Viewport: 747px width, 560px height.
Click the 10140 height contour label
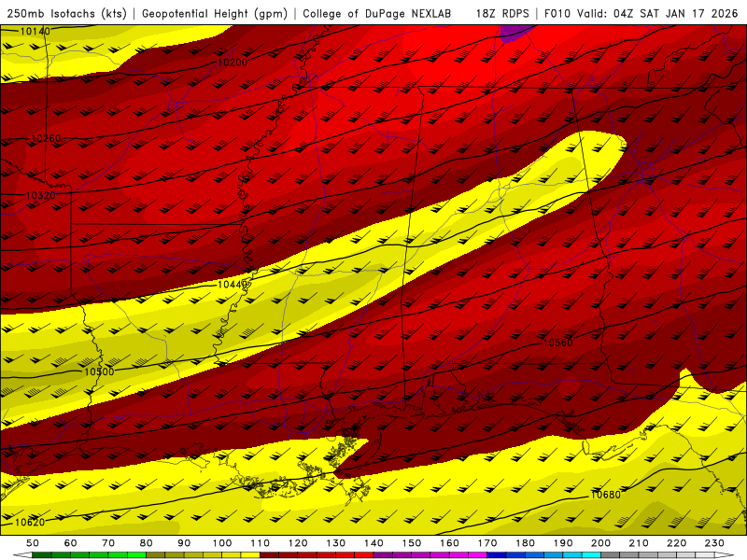point(35,32)
